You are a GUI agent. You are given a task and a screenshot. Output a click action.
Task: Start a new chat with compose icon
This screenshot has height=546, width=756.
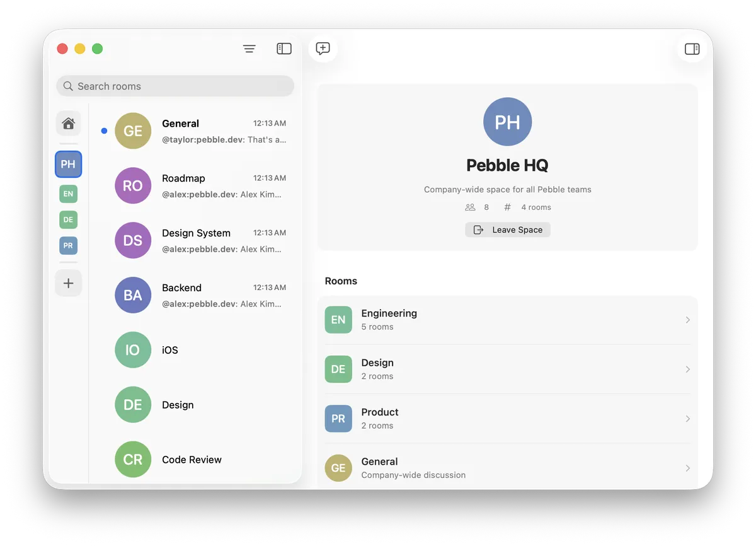(323, 49)
